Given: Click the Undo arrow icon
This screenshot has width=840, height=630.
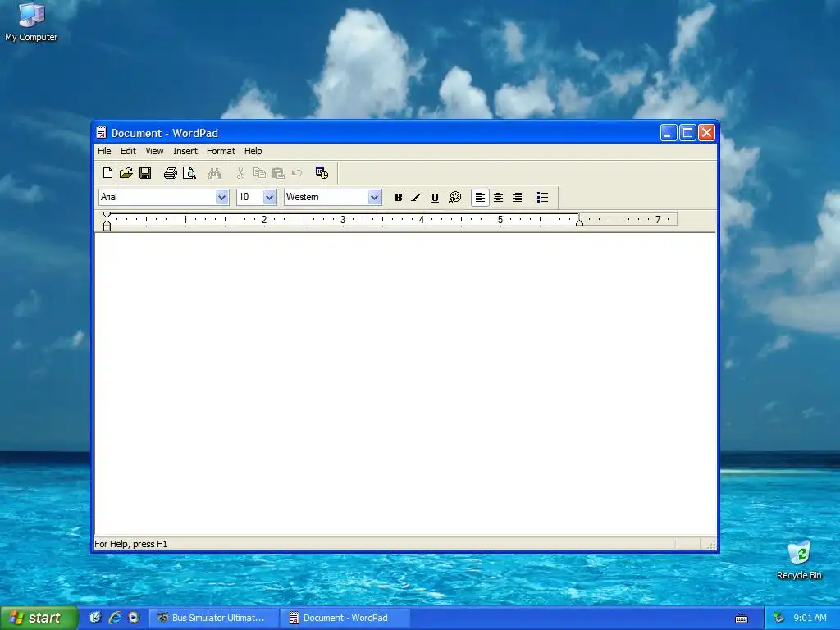Looking at the screenshot, I should tap(297, 173).
